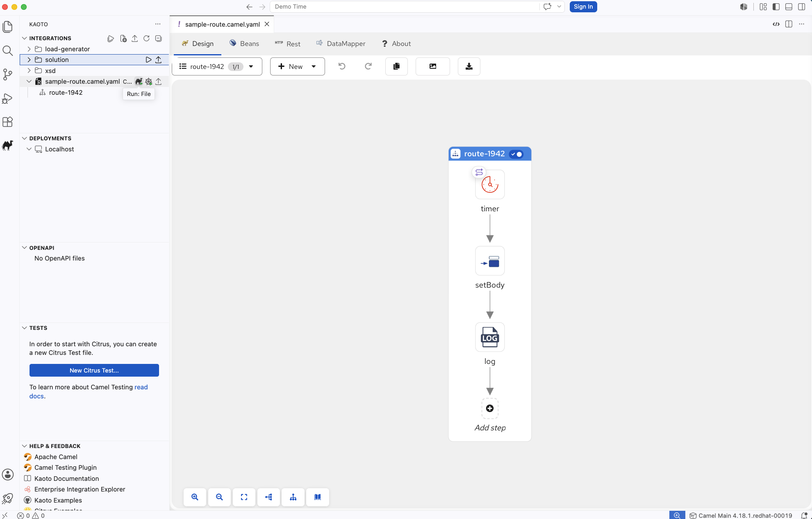Screen dimensions: 812x519
Task: Open the DataMapper tab
Action: tap(341, 44)
